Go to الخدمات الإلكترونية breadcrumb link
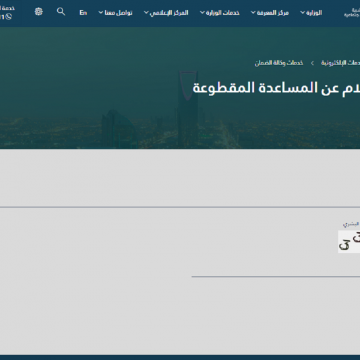This screenshot has height=360, width=360. 340,63
